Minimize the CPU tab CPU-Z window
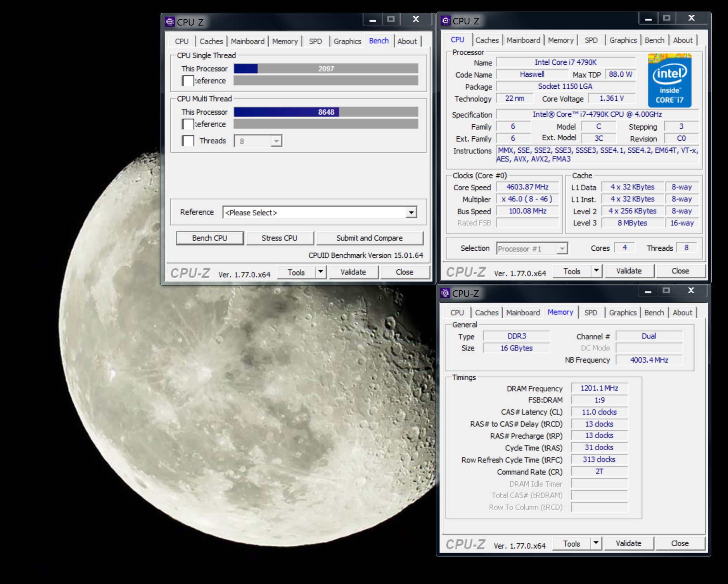 pos(648,18)
